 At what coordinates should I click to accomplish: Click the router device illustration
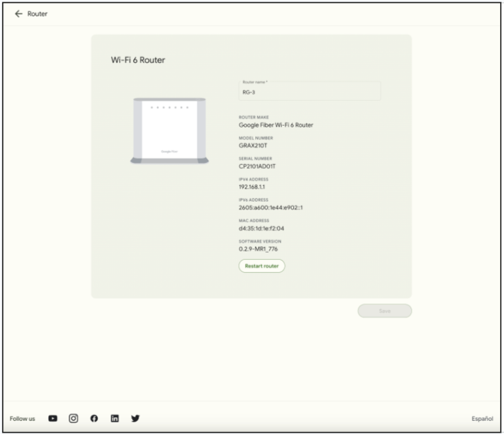coord(170,130)
